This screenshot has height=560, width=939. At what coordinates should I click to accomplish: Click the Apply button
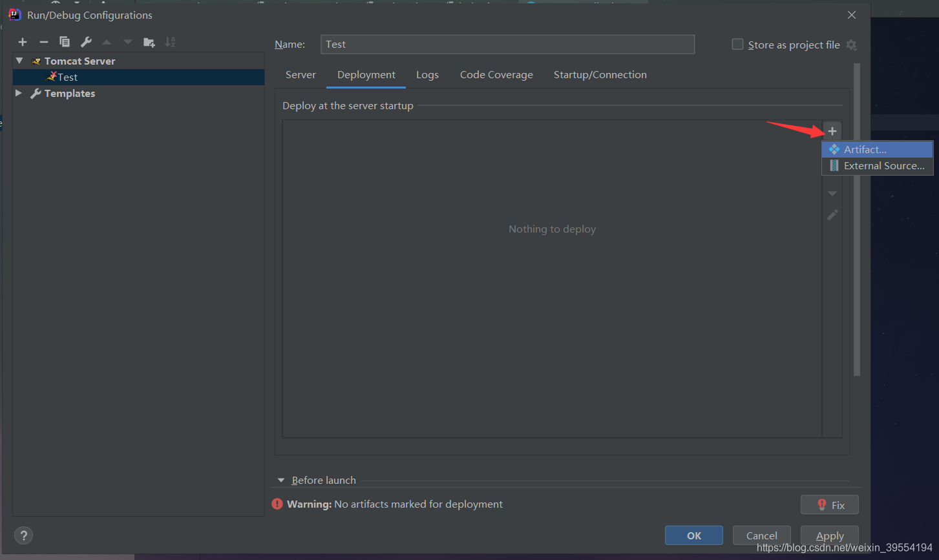point(830,535)
